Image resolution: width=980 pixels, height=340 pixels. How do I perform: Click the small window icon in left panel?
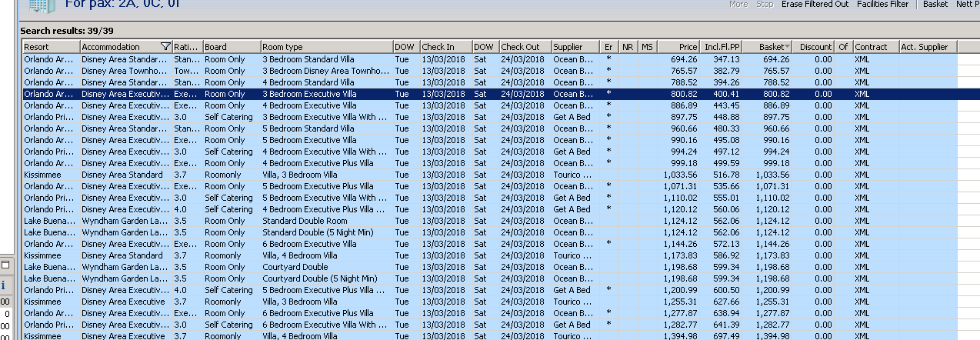coord(4,265)
